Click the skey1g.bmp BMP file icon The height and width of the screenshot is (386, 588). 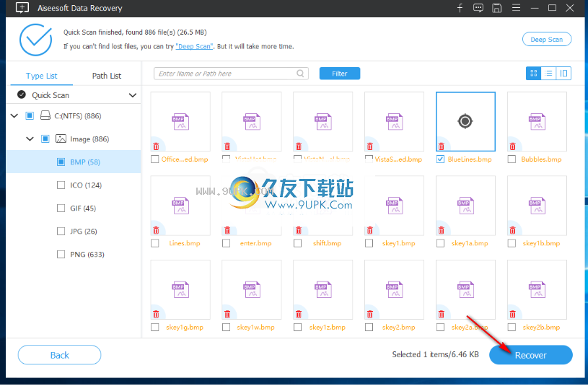[180, 289]
